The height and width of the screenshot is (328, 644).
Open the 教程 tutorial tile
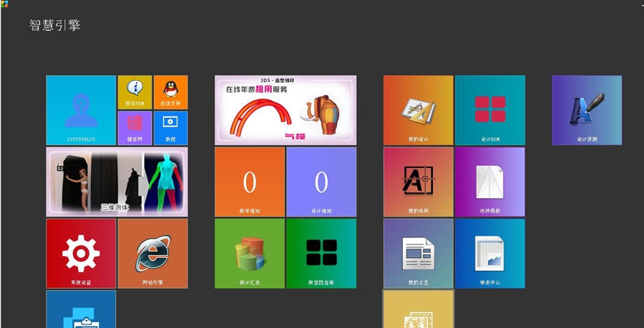170,128
